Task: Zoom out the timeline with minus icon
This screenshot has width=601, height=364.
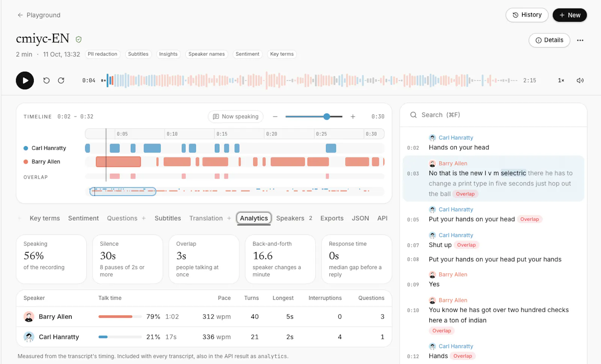Action: (275, 117)
